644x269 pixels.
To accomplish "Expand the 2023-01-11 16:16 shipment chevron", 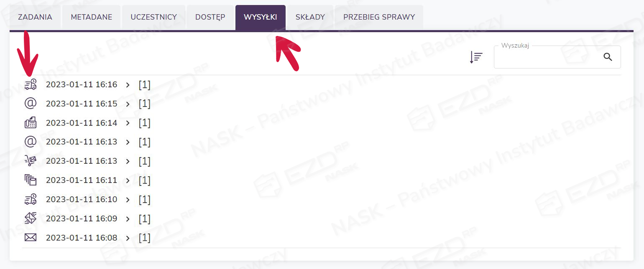I will pos(128,85).
